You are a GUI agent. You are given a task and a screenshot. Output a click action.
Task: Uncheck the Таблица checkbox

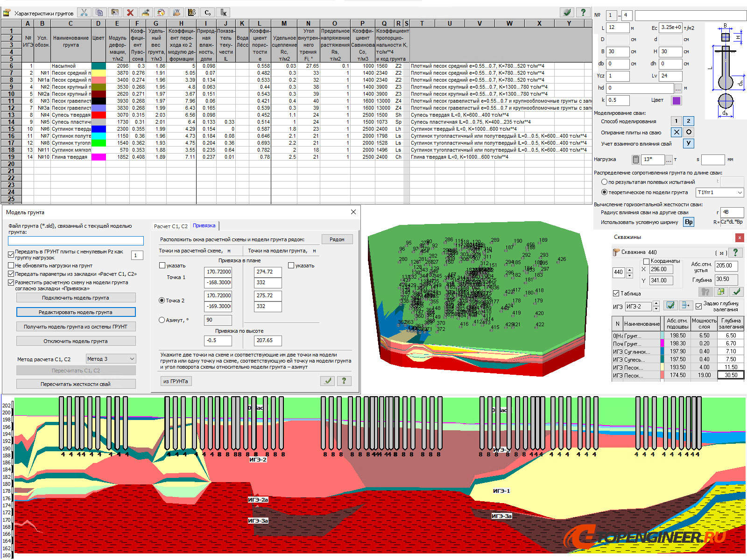tap(616, 294)
